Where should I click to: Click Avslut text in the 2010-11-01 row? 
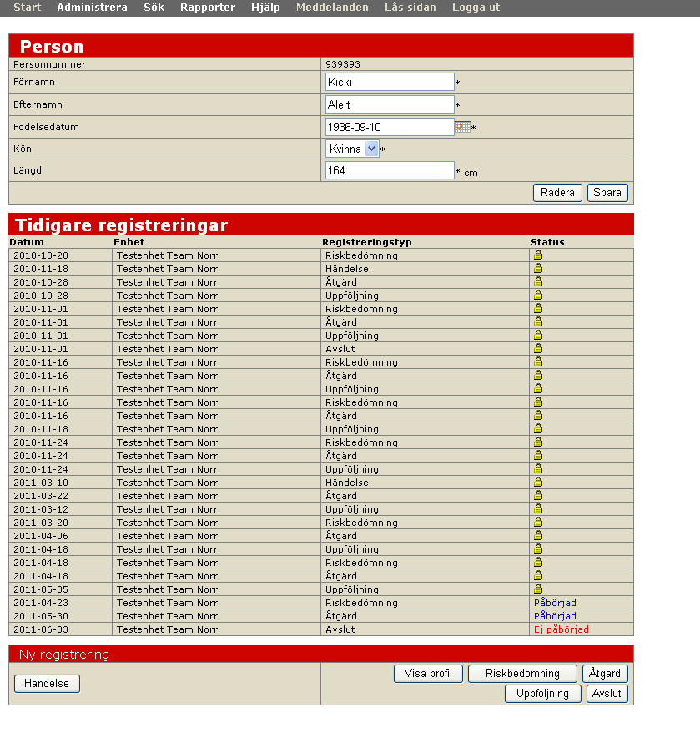click(340, 349)
